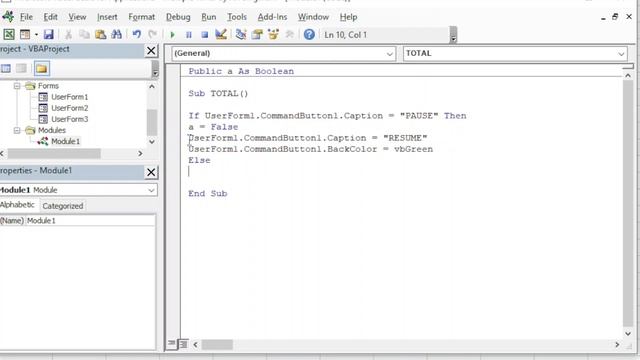The height and width of the screenshot is (360, 640).
Task: Click the Reset stop icon
Action: [x=204, y=35]
